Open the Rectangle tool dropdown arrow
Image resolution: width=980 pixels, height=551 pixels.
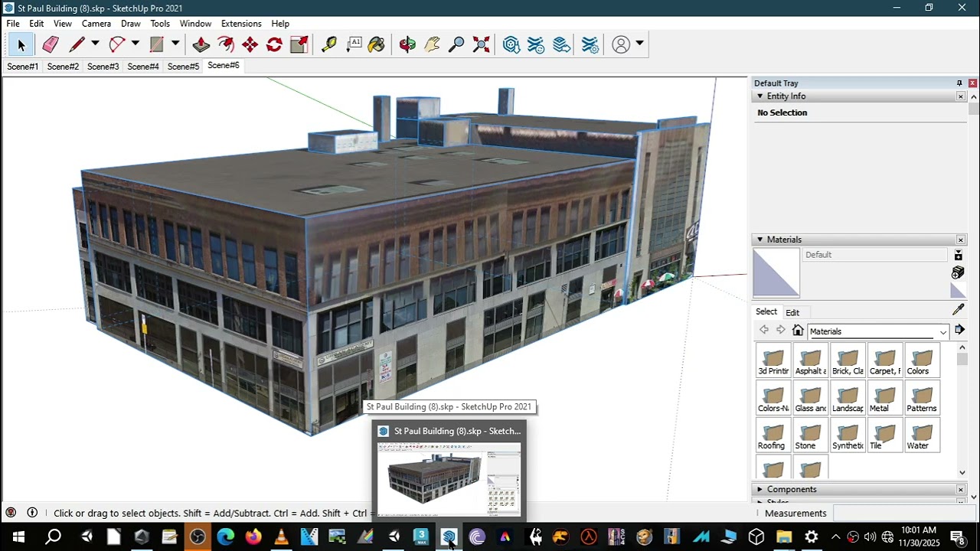point(175,44)
